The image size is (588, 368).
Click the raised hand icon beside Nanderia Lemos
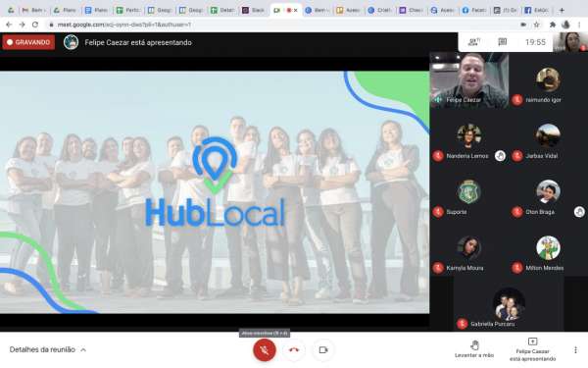coord(500,156)
